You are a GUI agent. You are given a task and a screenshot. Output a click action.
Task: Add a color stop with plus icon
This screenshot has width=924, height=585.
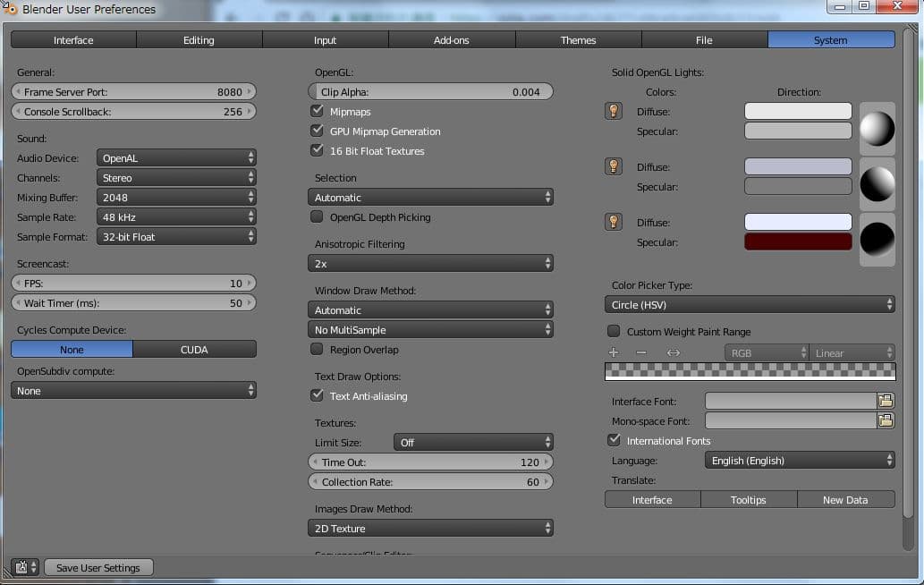[614, 352]
